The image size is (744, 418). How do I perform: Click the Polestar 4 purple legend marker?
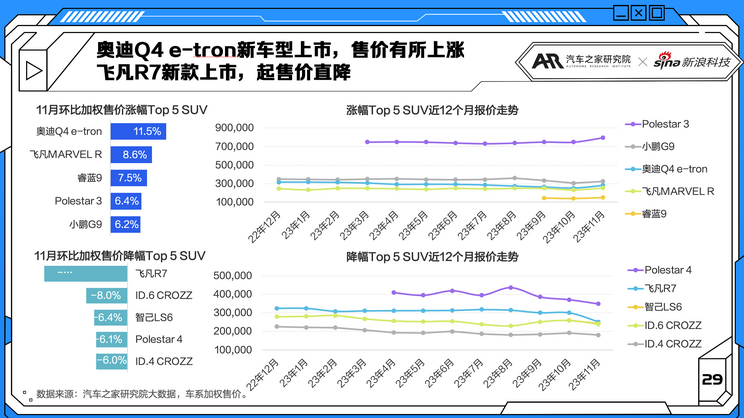(635, 270)
